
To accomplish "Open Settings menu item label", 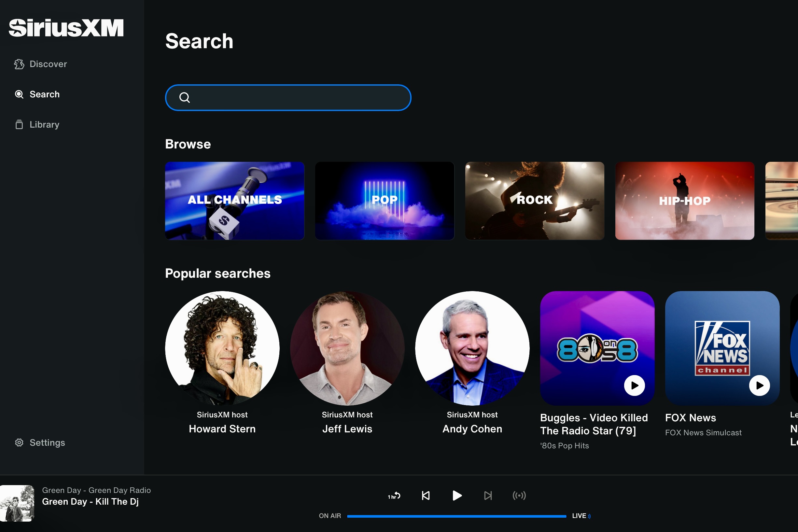I will point(47,442).
